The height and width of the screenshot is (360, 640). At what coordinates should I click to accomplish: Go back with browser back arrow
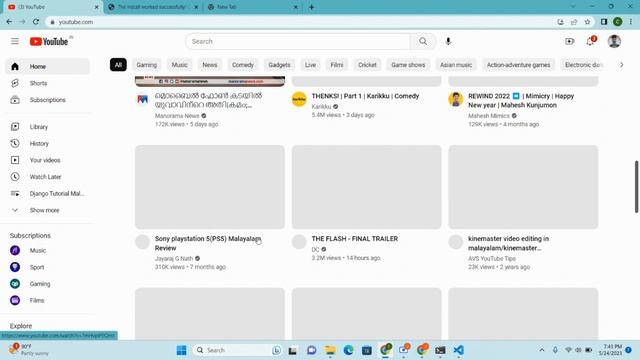(9, 22)
